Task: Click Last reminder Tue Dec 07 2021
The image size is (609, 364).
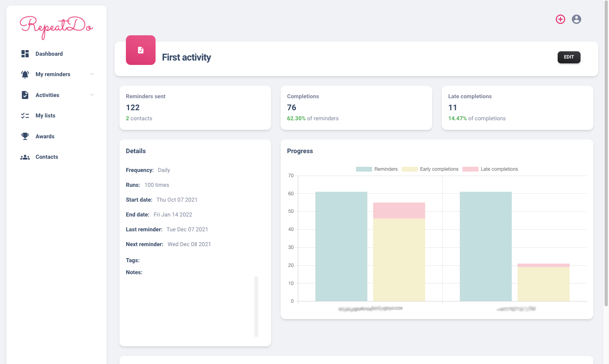Action: click(x=187, y=229)
